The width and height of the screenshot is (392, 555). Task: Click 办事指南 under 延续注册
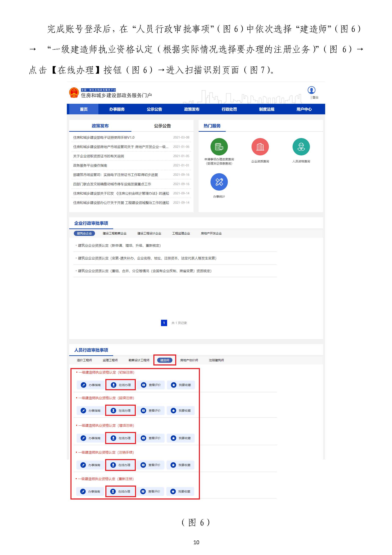pos(91,410)
